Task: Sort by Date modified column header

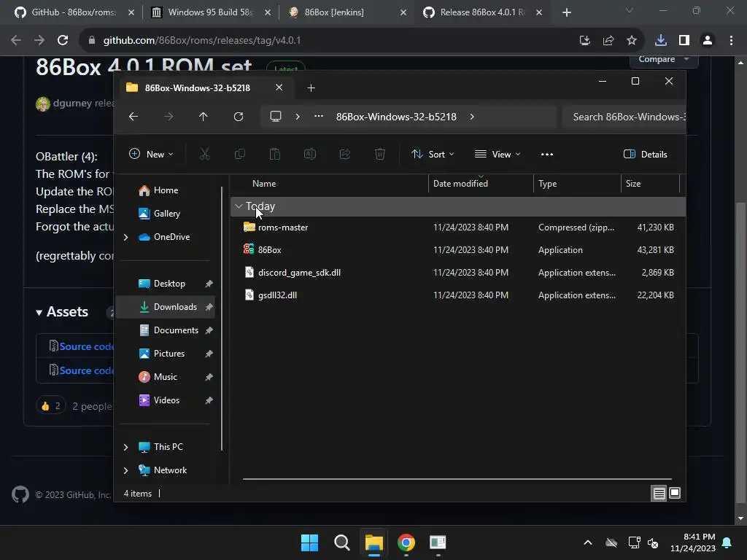Action: [481, 183]
